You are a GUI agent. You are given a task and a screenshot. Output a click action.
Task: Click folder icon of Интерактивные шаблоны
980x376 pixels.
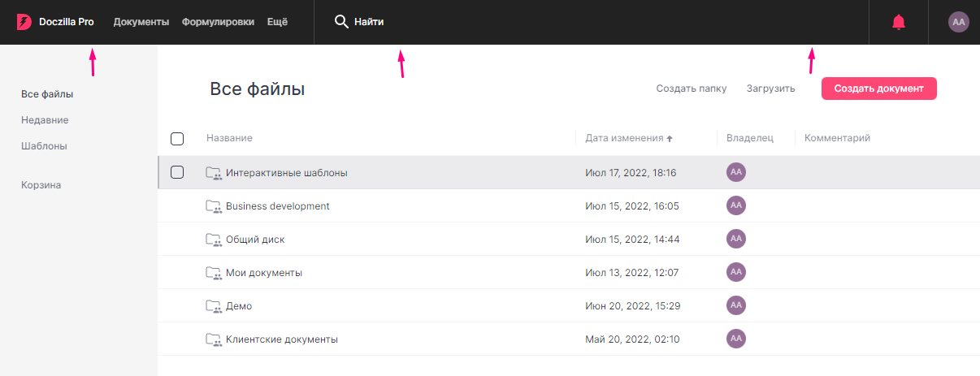click(x=214, y=172)
